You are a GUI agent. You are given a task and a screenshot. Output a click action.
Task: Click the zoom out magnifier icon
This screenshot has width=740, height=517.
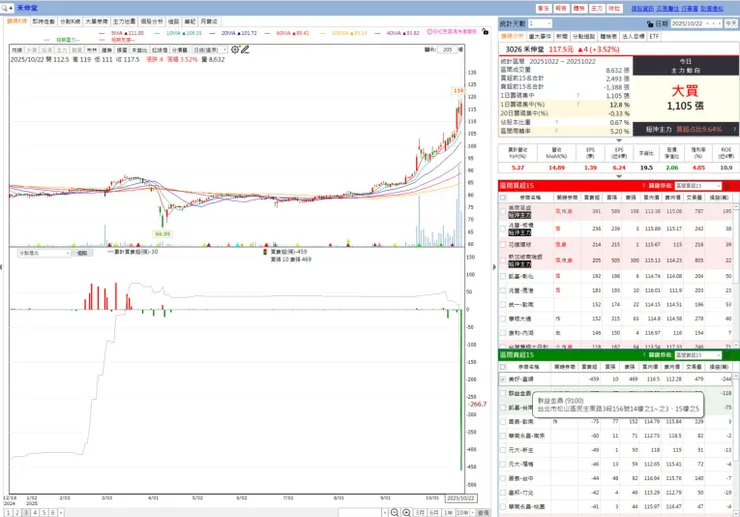pos(395,512)
